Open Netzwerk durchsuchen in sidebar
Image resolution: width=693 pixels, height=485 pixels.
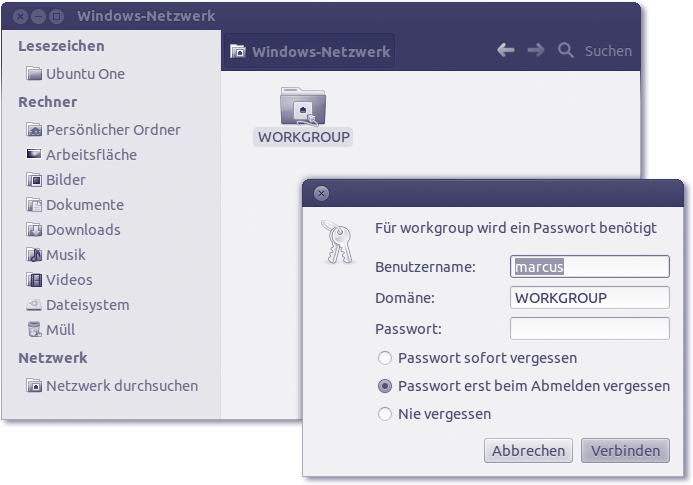[121, 386]
